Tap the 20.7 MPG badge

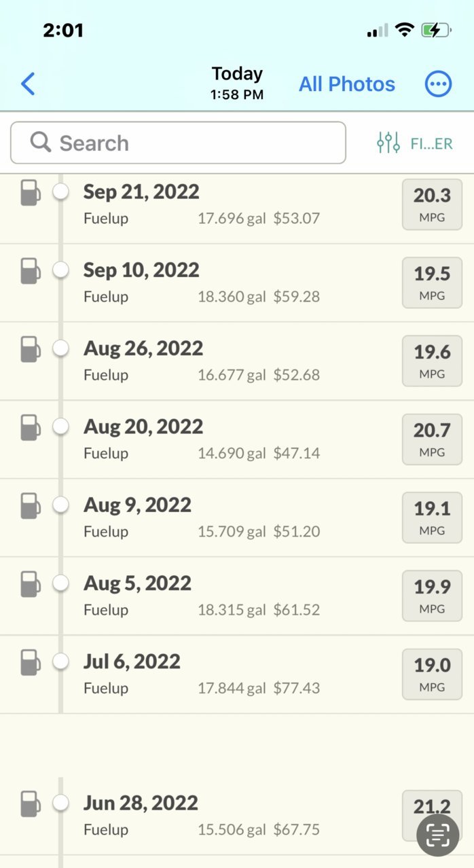point(432,439)
